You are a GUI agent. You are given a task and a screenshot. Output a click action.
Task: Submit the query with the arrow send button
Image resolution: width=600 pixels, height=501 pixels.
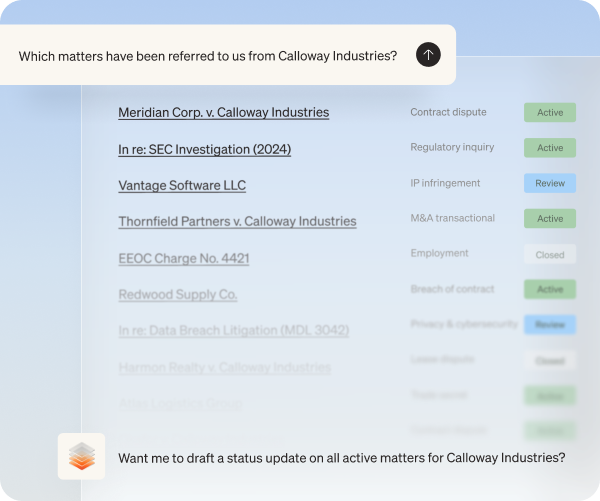coord(428,54)
